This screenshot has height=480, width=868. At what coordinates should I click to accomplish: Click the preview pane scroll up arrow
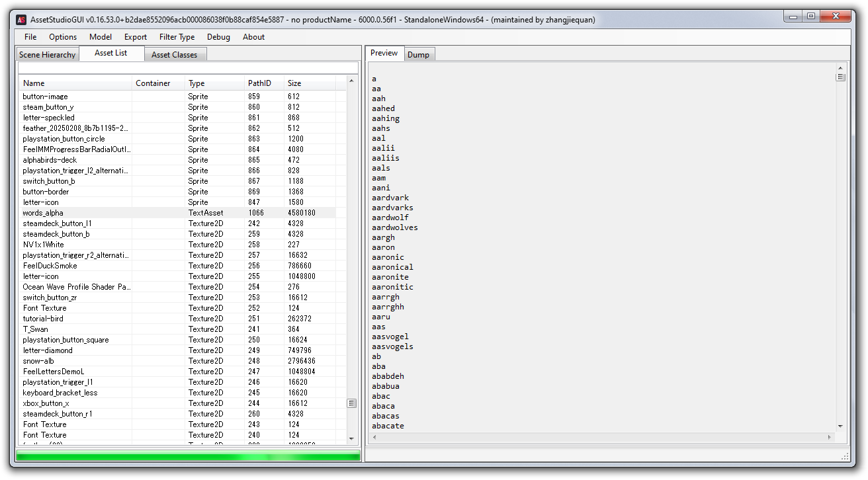click(x=840, y=68)
